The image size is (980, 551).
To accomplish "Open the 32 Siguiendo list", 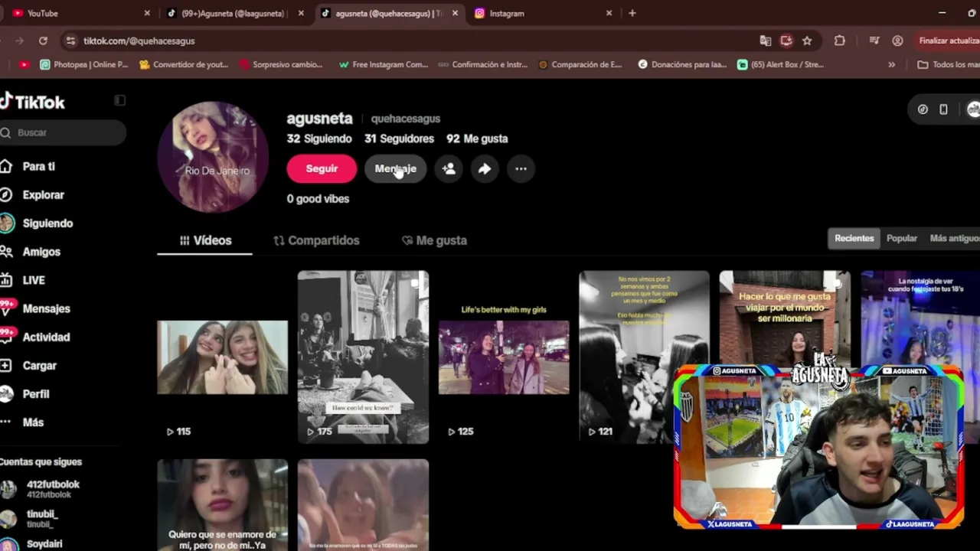I will [319, 139].
